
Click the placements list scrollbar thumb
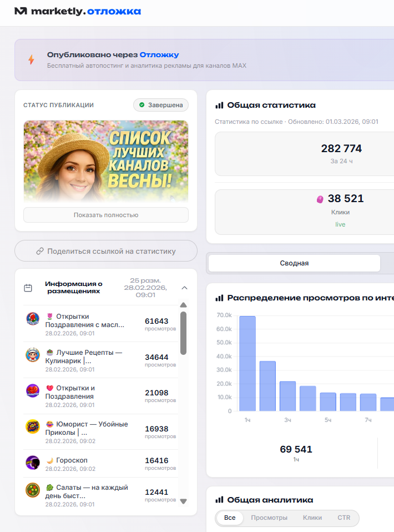click(184, 333)
